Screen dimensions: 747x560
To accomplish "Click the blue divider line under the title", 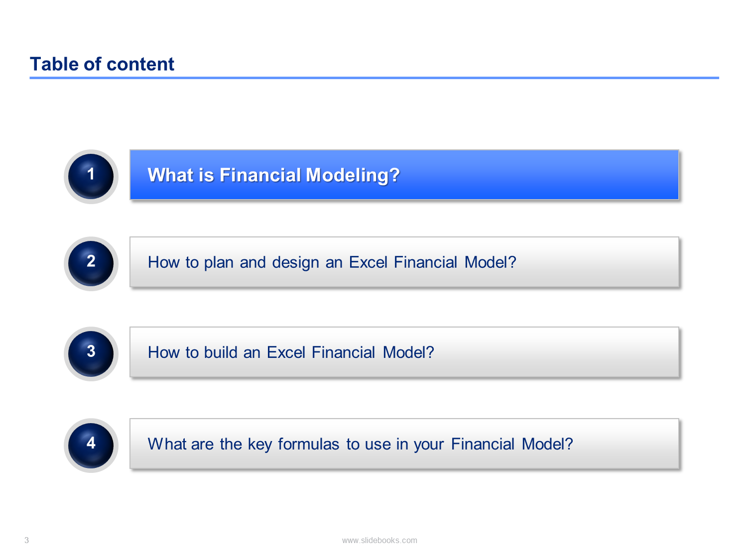I will coord(374,78).
